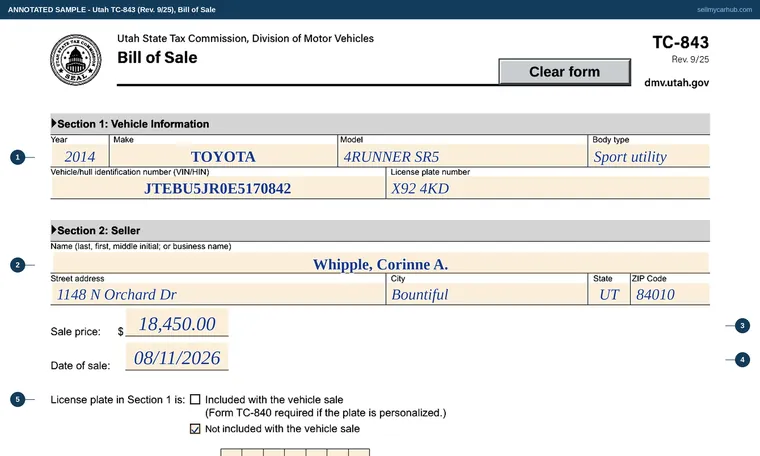Click the Sale price field 18,450.00
Viewport: 760px width, 456px height.
coord(177,322)
